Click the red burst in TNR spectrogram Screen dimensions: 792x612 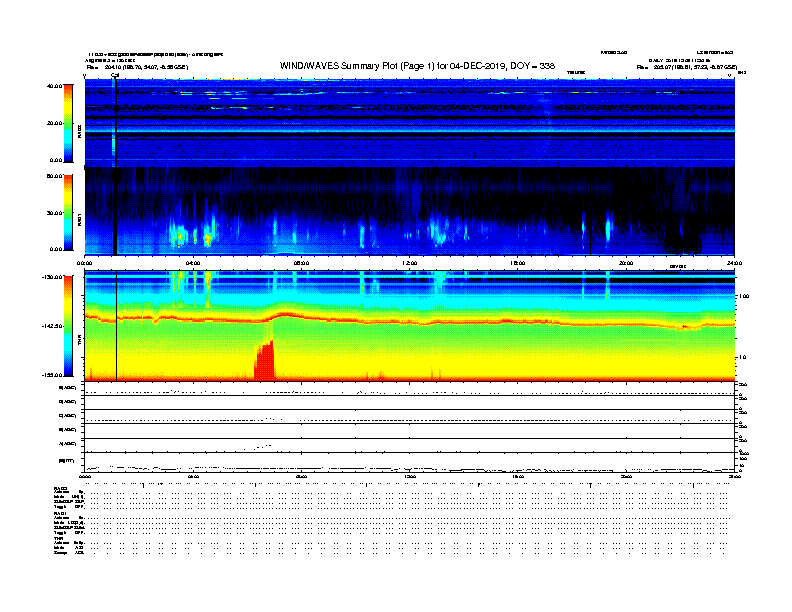pos(265,360)
